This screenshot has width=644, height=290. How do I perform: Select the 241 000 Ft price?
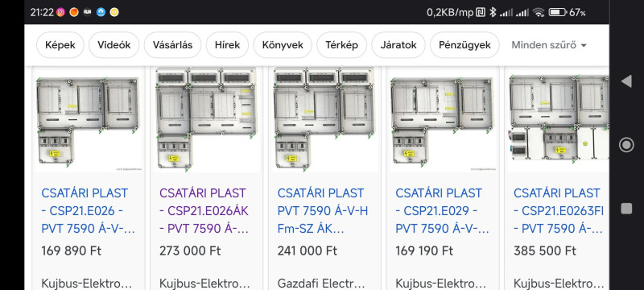308,251
